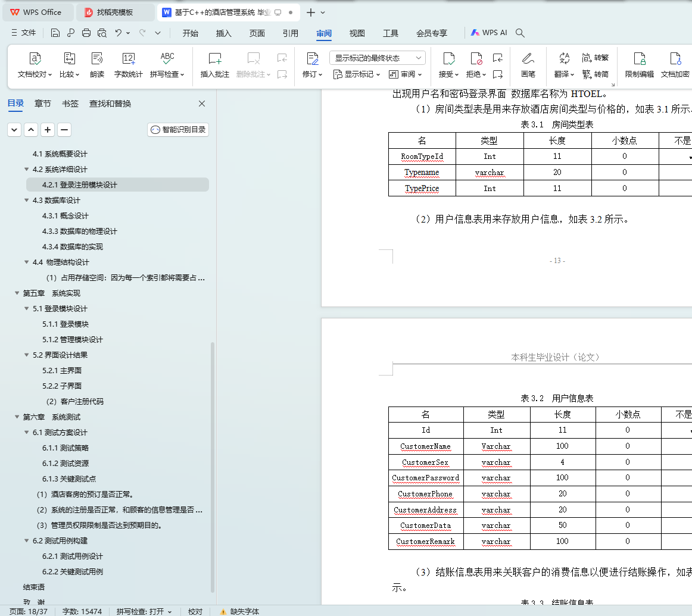The width and height of the screenshot is (692, 616).
Task: Open the 会员专享 tab
Action: coord(432,33)
